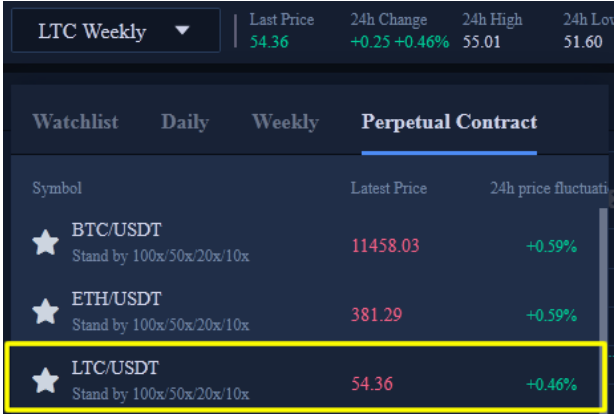This screenshot has width=616, height=420.
Task: Click the contract list vertical scrollbar
Action: (x=603, y=275)
